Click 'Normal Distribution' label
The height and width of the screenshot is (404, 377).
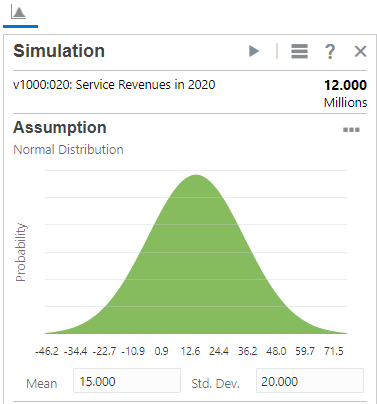pyautogui.click(x=68, y=150)
